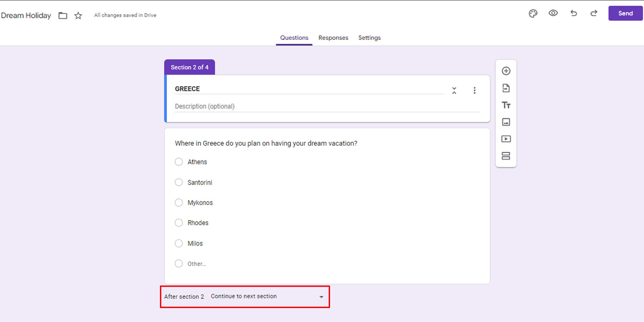This screenshot has height=322, width=644.
Task: Collapse the GREECE section
Action: (454, 91)
